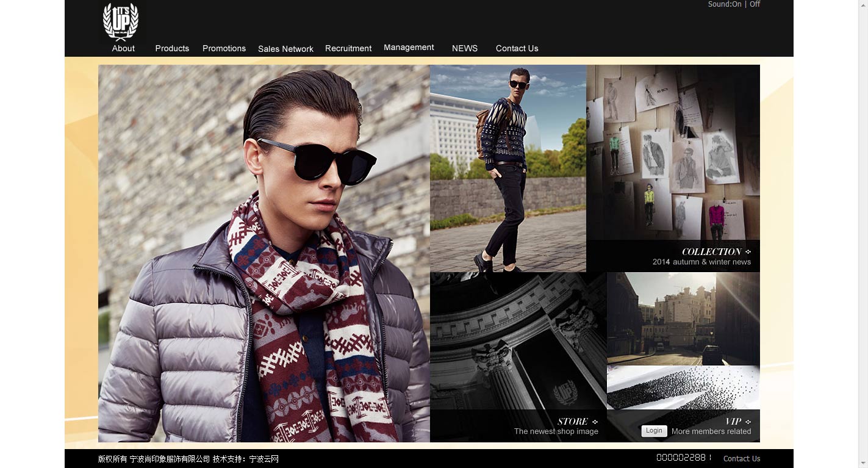Click the arrow icon beside VIP

[748, 422]
